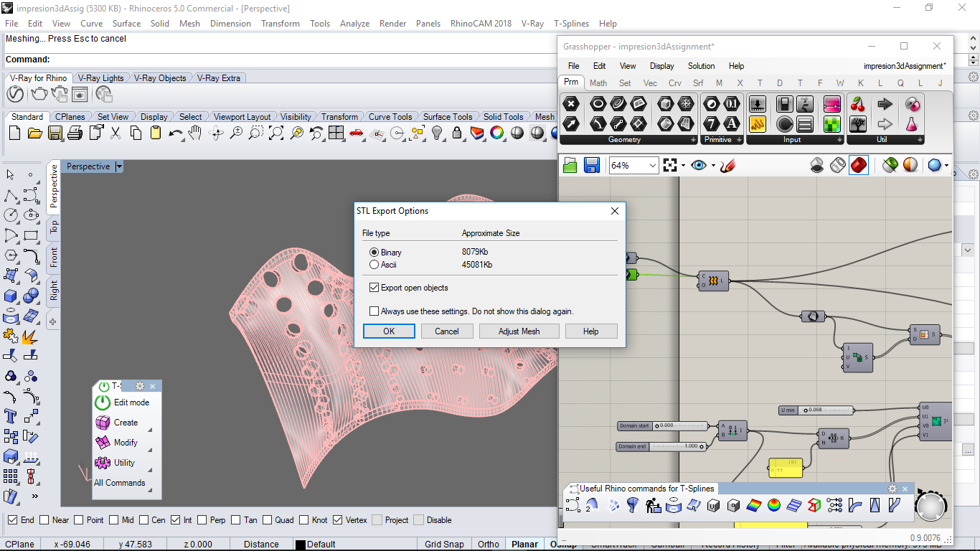Open zoom extents dropdown arrow in Grasshopper
This screenshot has width=980, height=551.
683,166
